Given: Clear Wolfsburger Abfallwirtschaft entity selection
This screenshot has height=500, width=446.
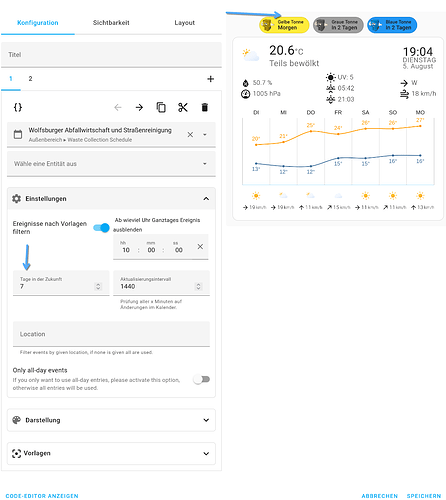Looking at the screenshot, I should click(x=190, y=135).
